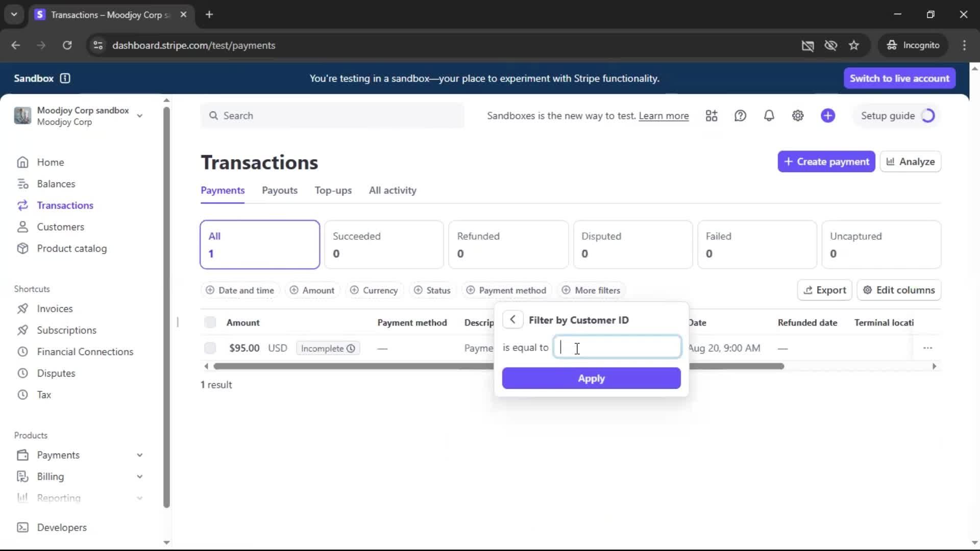
Task: Click the blue plus create icon
Action: [827, 116]
